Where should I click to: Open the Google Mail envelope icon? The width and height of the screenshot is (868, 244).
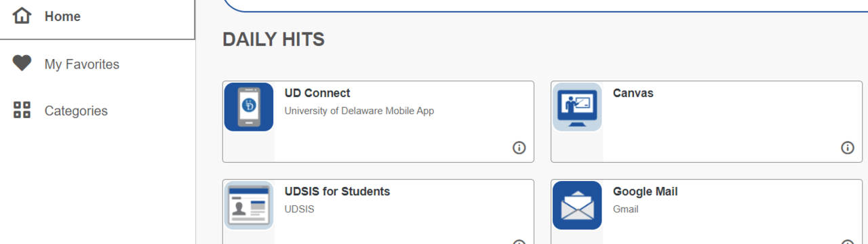click(x=577, y=205)
